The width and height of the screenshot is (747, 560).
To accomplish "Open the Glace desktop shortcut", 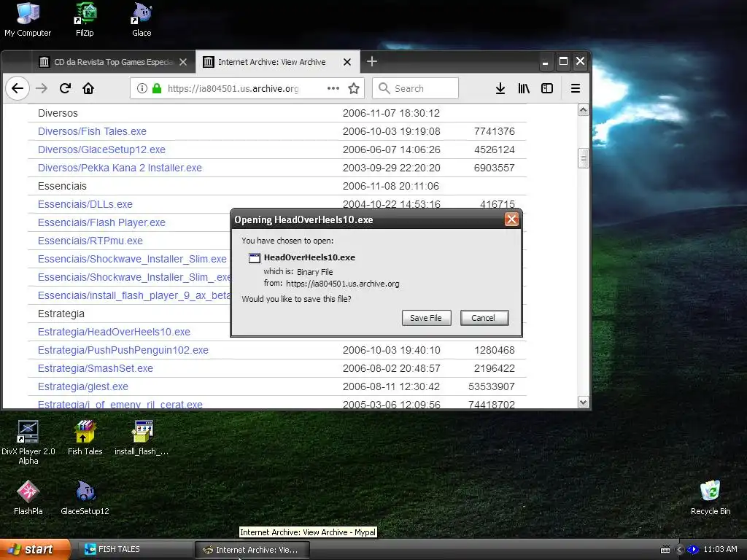I will (x=142, y=19).
